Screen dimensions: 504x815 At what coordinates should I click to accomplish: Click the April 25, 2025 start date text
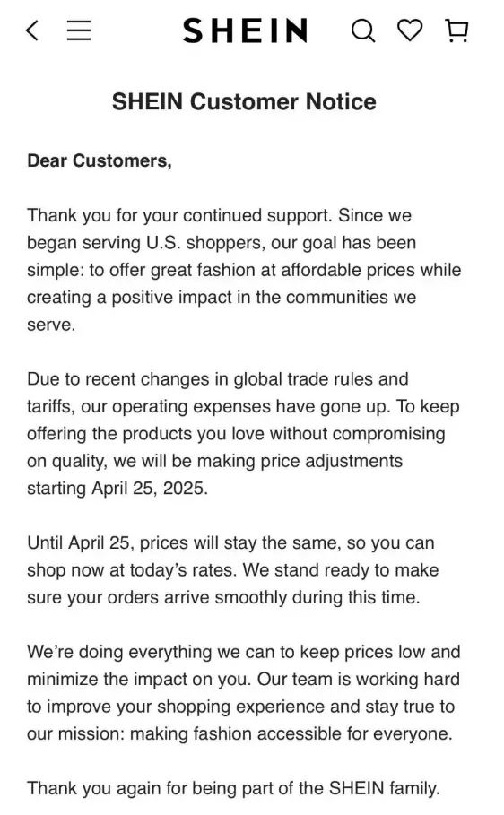click(x=149, y=488)
